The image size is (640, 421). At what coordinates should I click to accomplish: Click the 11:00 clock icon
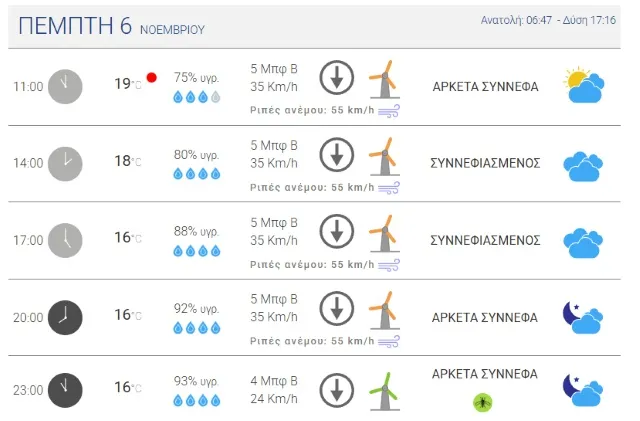click(x=64, y=86)
